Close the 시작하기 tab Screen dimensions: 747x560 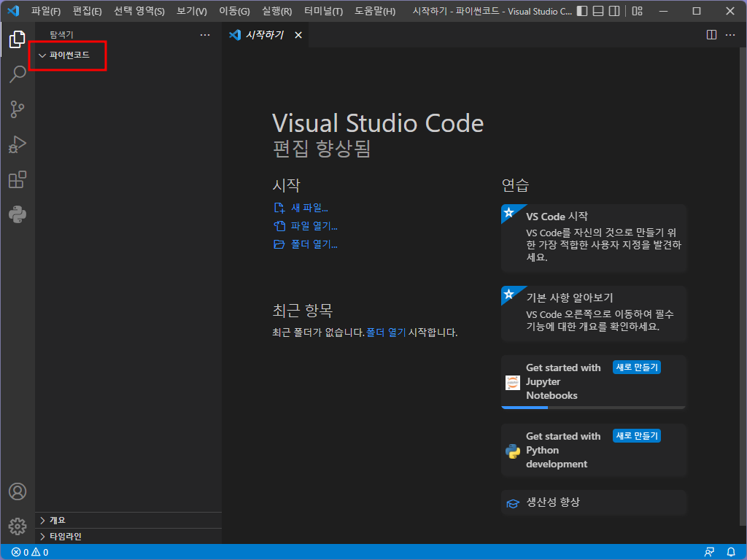(x=298, y=35)
